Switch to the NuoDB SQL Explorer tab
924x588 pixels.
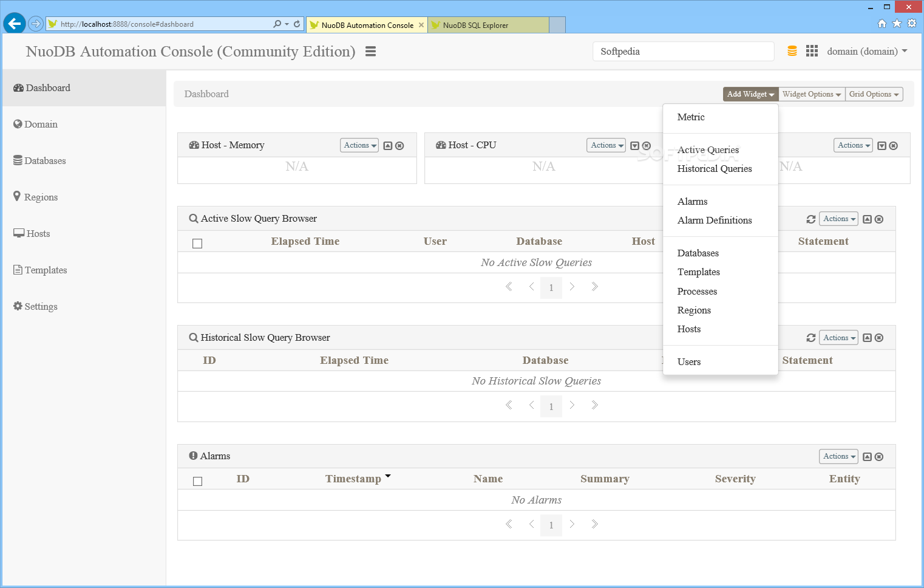(x=488, y=25)
